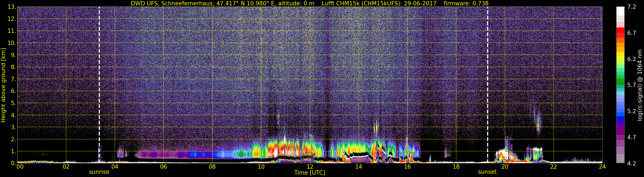Click the time axis tick label '08'

[x=212, y=167]
